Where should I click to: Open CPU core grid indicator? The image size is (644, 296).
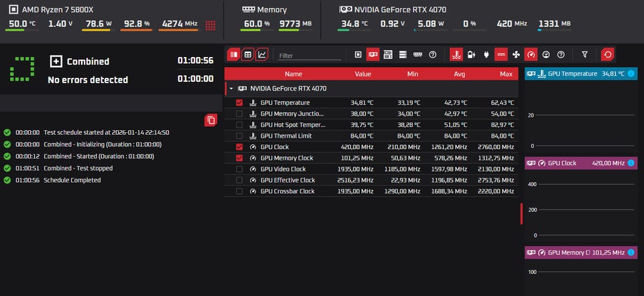(x=210, y=25)
